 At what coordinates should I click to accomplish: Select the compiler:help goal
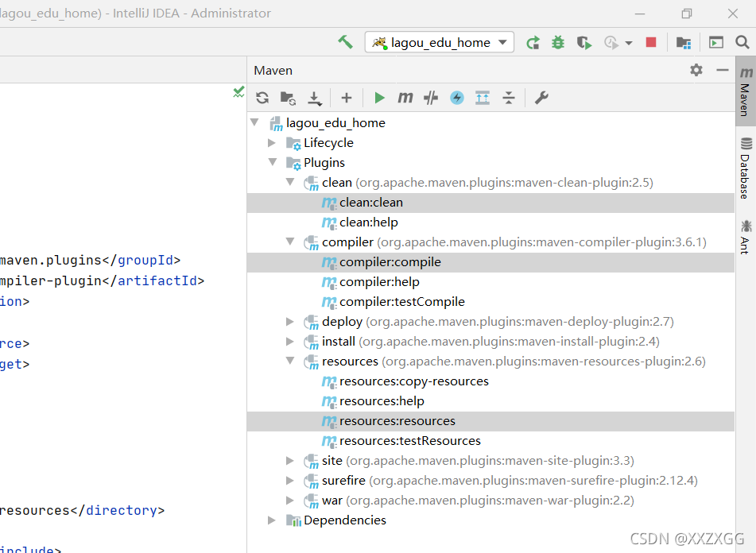pyautogui.click(x=490, y=282)
